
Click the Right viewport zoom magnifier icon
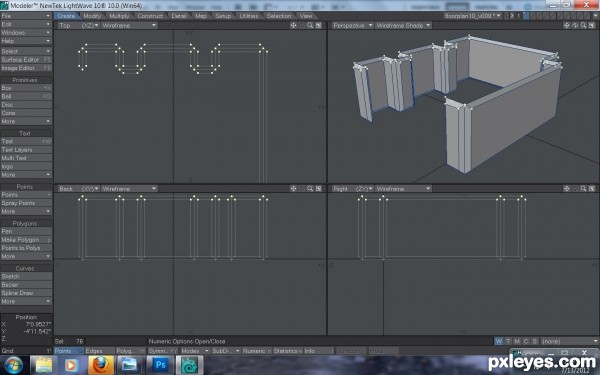[x=584, y=189]
